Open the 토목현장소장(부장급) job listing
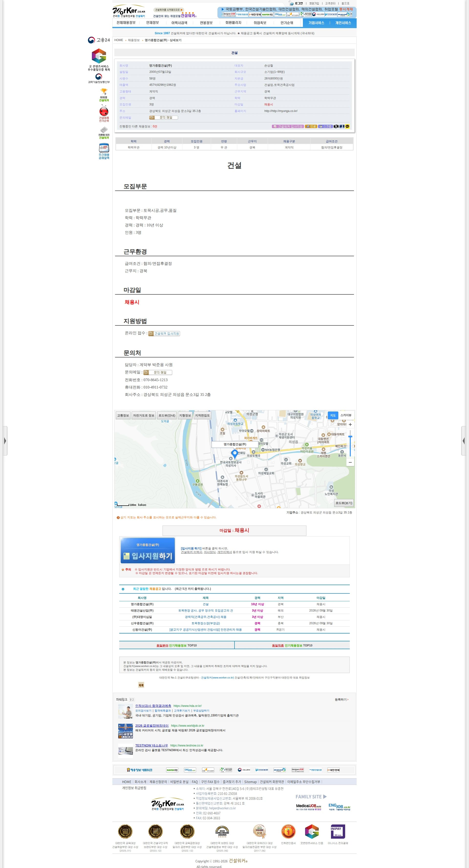469x868 pixels. [x=205, y=623]
